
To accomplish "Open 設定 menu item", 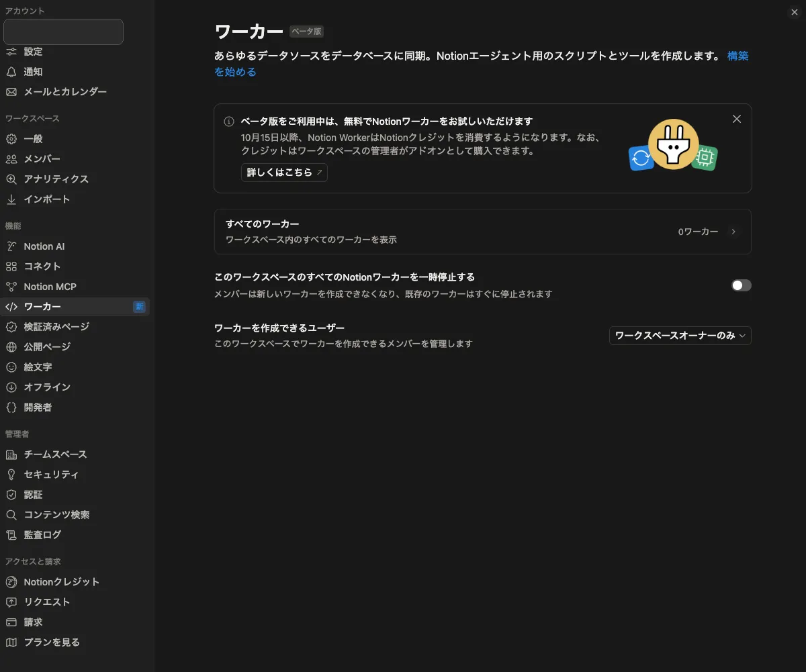I will click(x=75, y=52).
